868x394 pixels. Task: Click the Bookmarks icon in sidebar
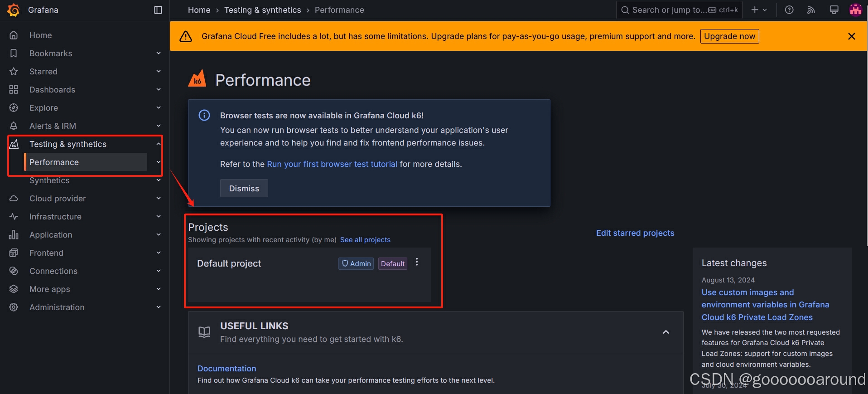coord(14,53)
